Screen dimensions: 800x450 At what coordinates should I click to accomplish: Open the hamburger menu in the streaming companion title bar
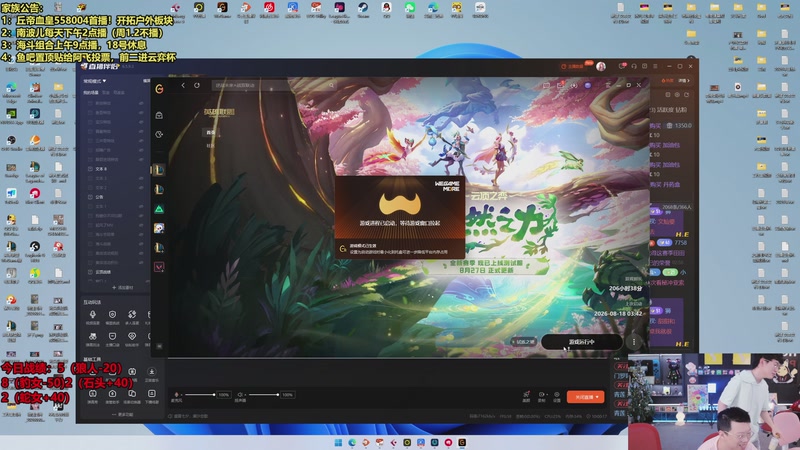(x=655, y=66)
